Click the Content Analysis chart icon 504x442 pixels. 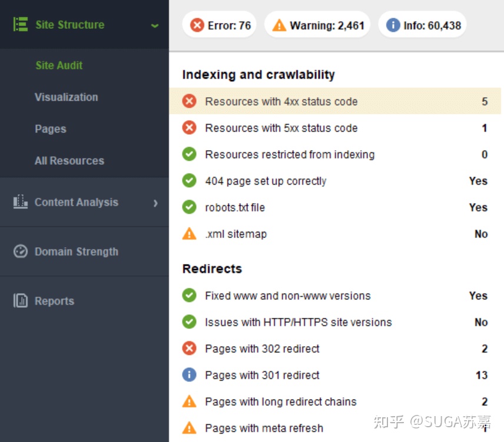20,202
